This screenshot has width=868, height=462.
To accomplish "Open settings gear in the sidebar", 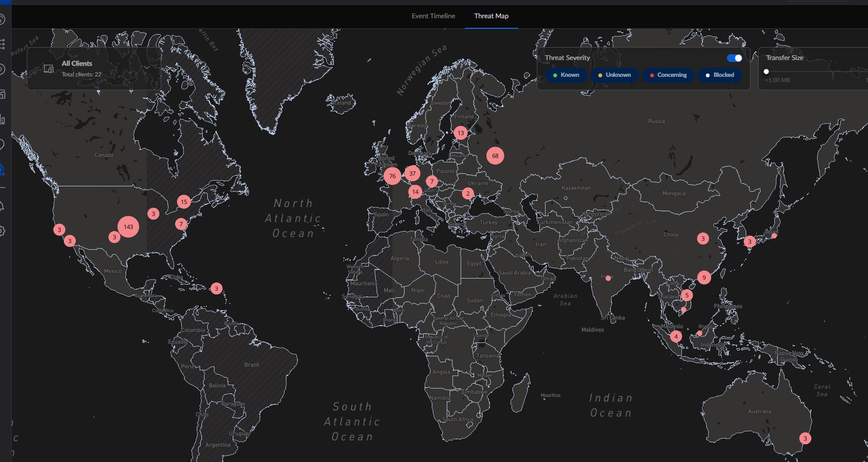I will click(2, 231).
